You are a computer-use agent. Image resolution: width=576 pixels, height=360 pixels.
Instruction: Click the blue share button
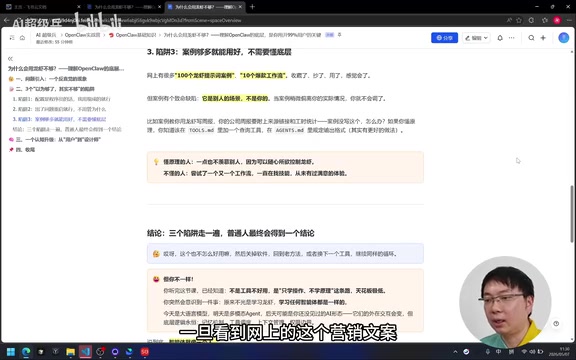coord(444,38)
